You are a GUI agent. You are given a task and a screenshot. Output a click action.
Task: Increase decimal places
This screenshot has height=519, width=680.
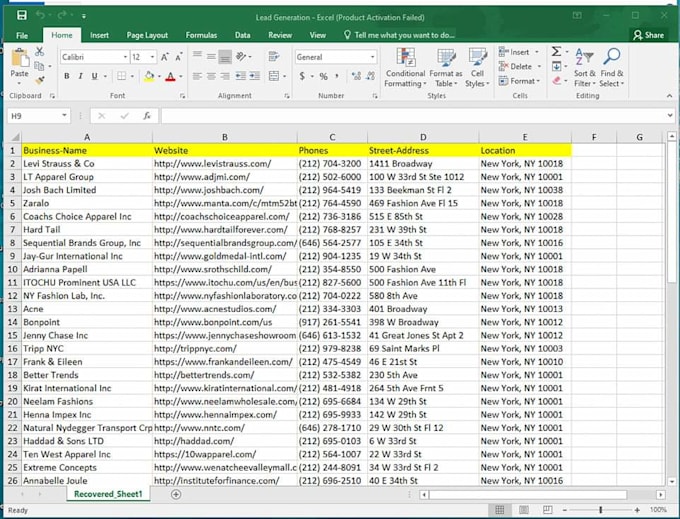click(x=356, y=76)
